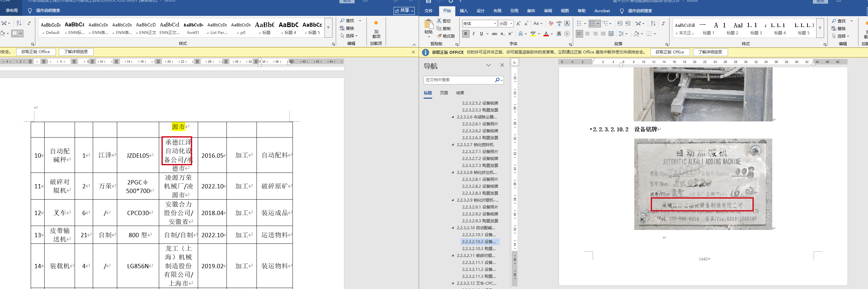Apply subscript formatting
Viewport: 868px width, 289px height.
pyautogui.click(x=503, y=34)
